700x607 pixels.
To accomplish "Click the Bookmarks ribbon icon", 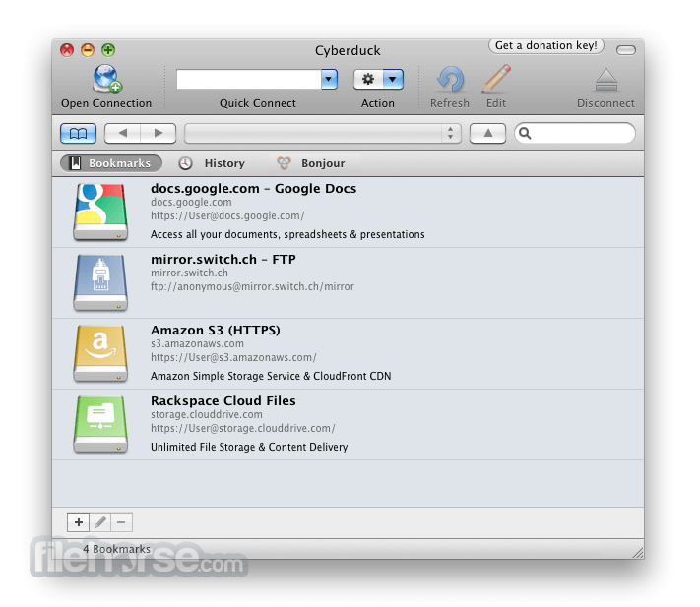I will point(76,163).
